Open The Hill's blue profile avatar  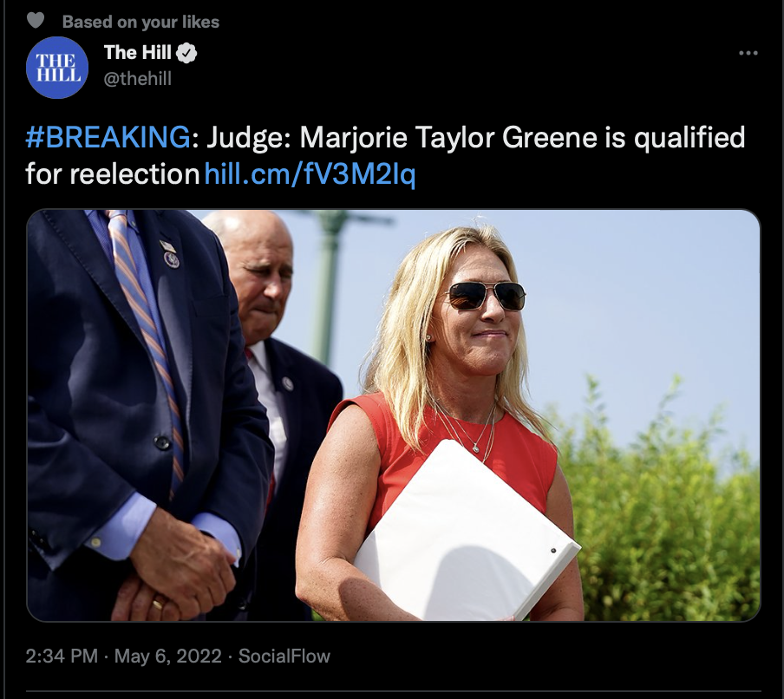[x=57, y=68]
